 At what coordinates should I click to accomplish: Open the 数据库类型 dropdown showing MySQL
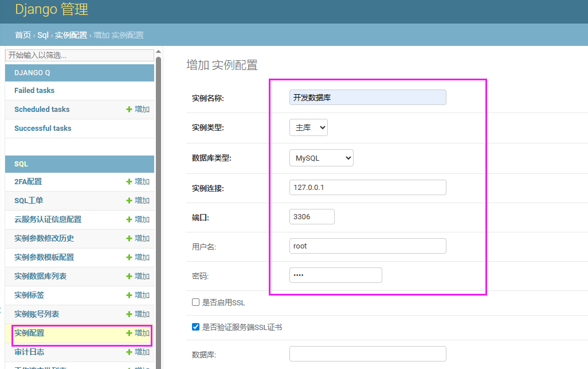(x=322, y=158)
